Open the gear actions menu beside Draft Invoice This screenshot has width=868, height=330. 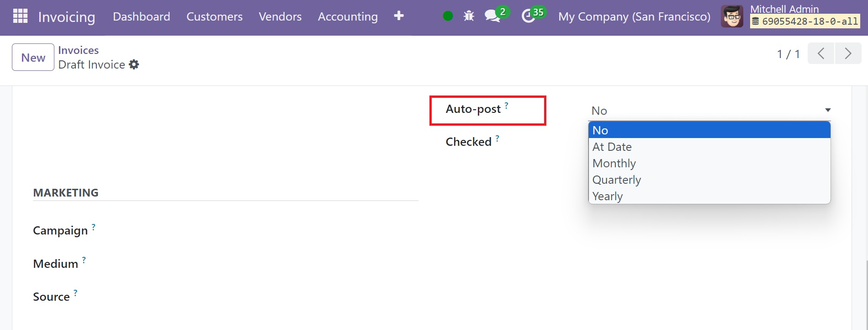pyautogui.click(x=134, y=64)
